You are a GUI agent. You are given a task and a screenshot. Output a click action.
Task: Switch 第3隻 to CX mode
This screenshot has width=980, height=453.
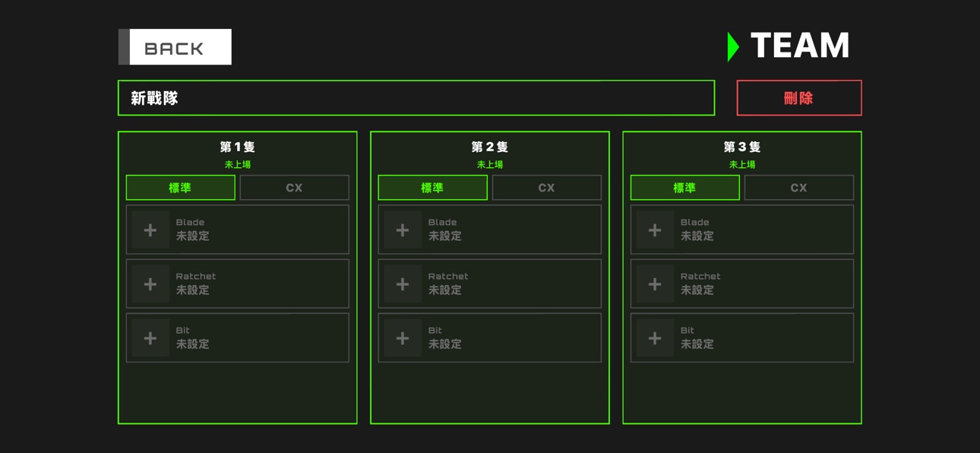click(799, 188)
